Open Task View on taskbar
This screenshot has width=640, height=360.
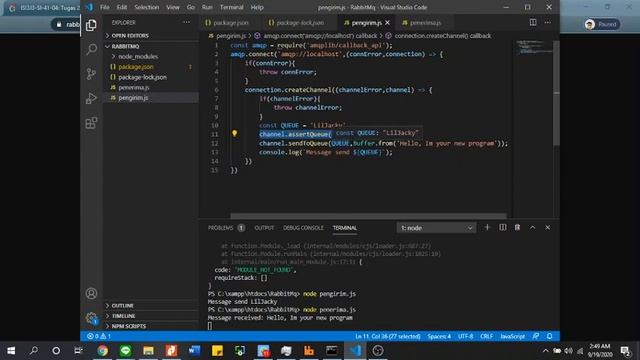click(x=78, y=351)
